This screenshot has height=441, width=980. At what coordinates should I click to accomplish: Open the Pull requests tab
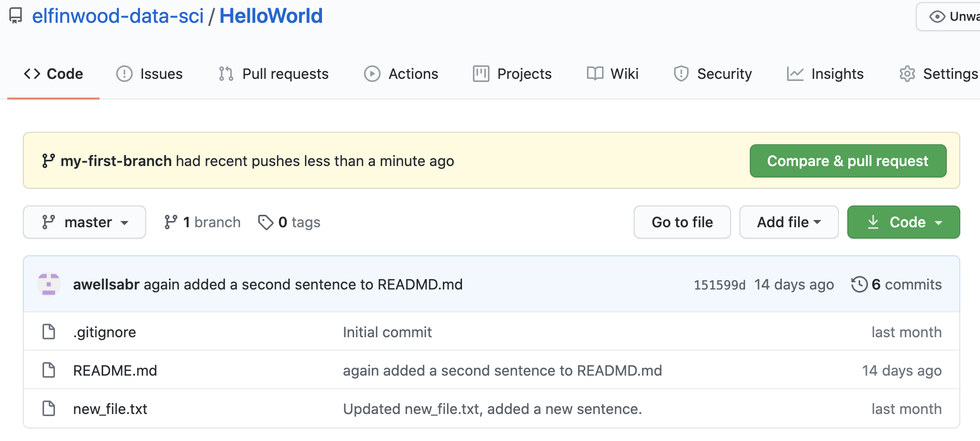[x=274, y=74]
